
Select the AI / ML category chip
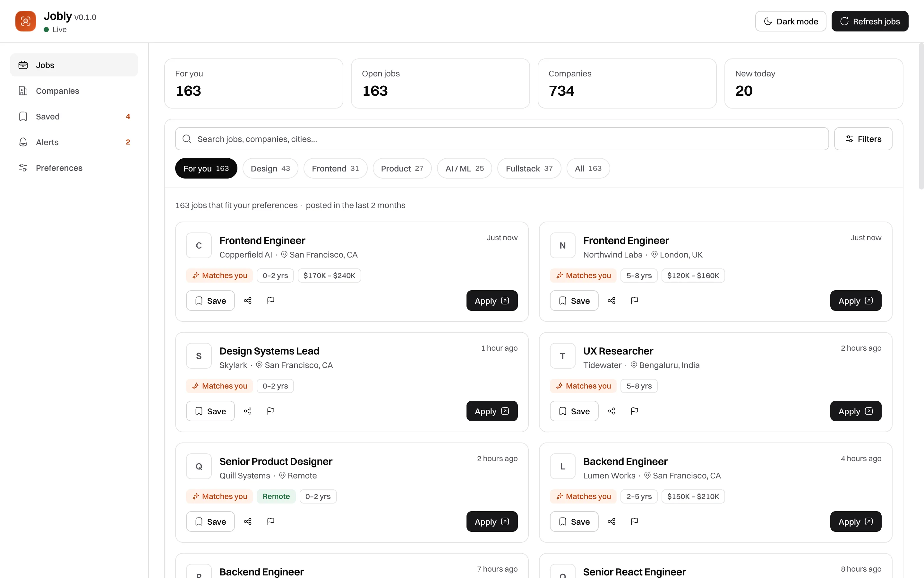[465, 168]
